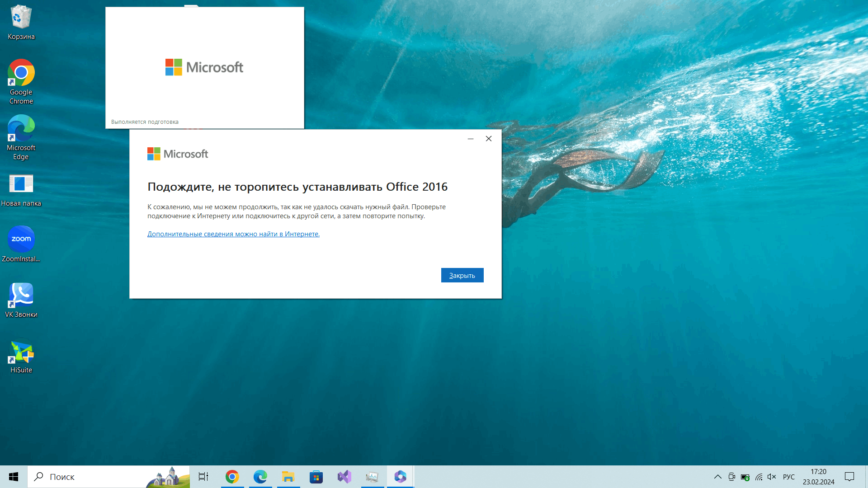Select the ZoomInstaller desktop icon
Image resolution: width=868 pixels, height=488 pixels.
21,244
